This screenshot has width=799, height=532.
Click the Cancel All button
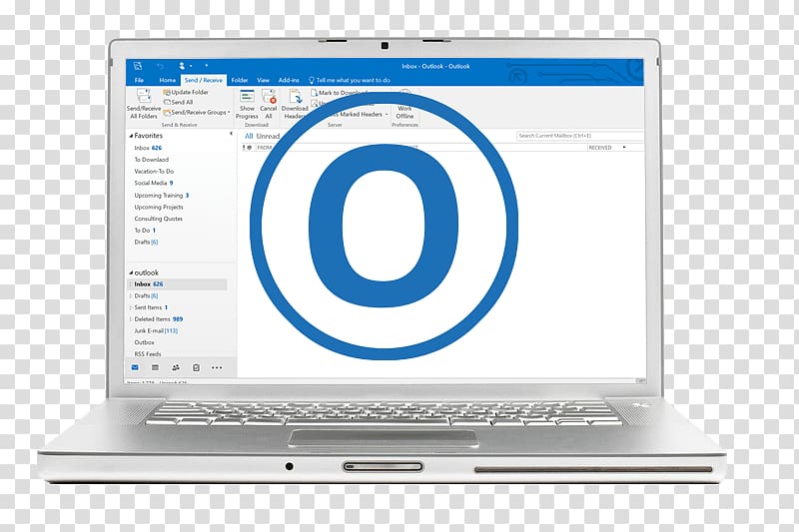coord(269,105)
